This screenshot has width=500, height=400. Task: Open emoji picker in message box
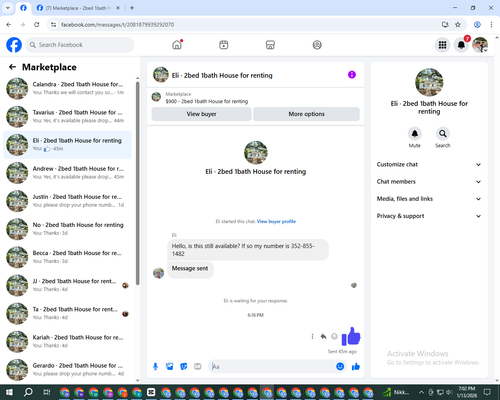340,367
